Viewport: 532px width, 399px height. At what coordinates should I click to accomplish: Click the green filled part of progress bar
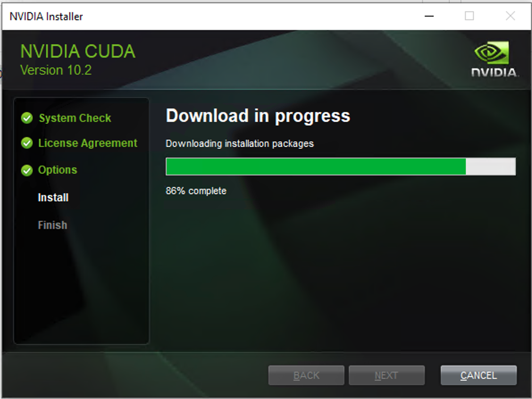(316, 166)
